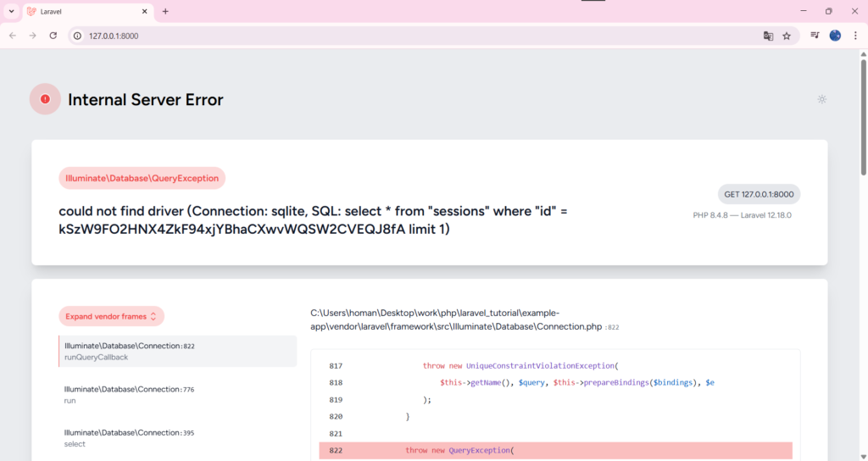
Task: Click the vertical page scrollbar thumb
Action: tap(863, 116)
